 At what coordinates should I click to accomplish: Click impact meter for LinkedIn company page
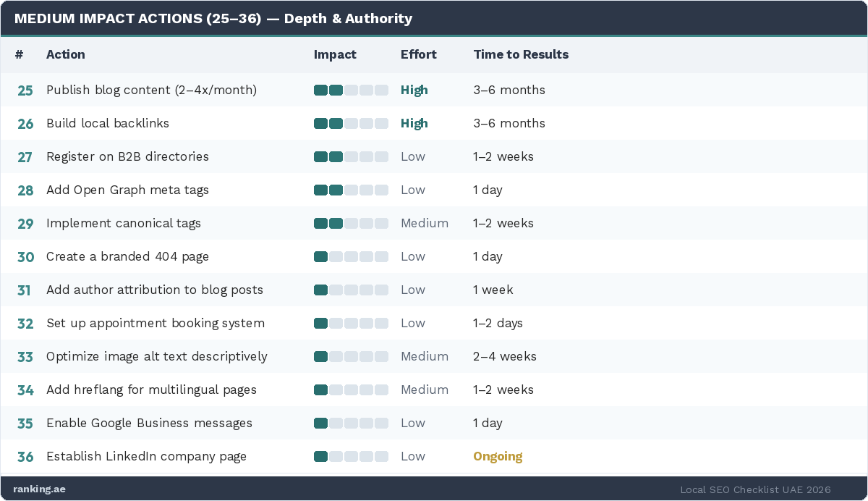pos(351,457)
